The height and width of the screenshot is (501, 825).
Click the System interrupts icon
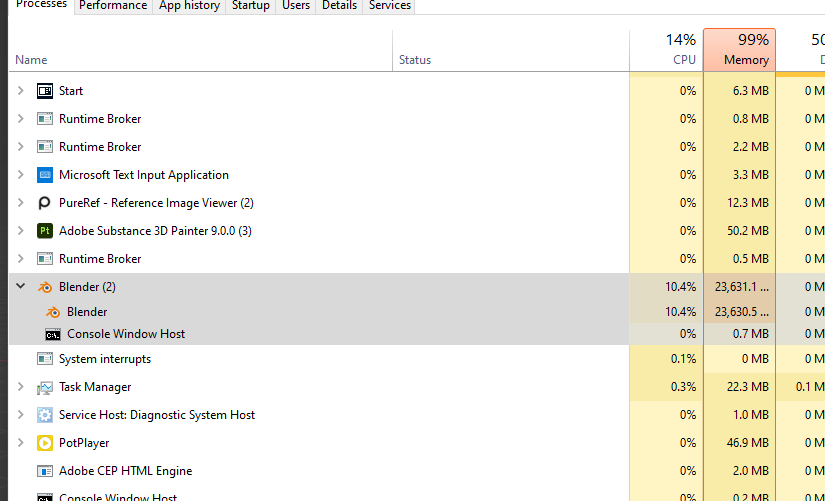click(45, 359)
